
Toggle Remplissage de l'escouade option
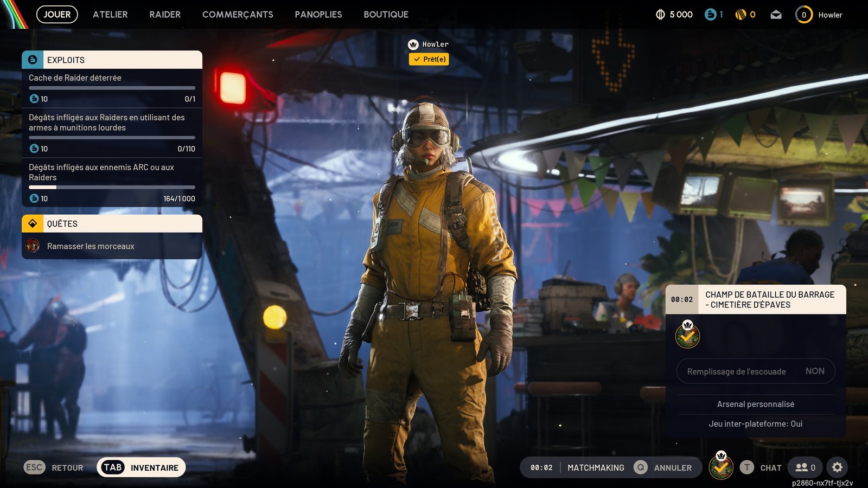pyautogui.click(x=755, y=371)
